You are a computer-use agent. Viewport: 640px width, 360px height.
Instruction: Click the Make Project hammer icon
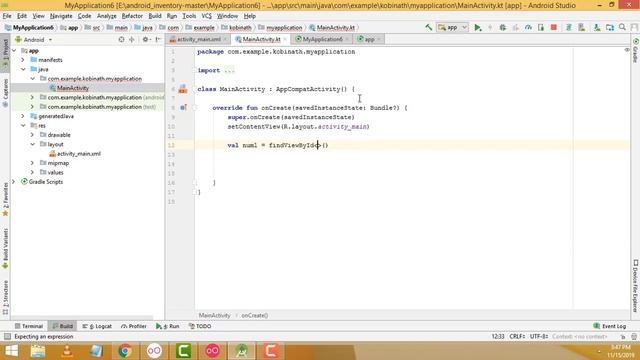point(428,27)
